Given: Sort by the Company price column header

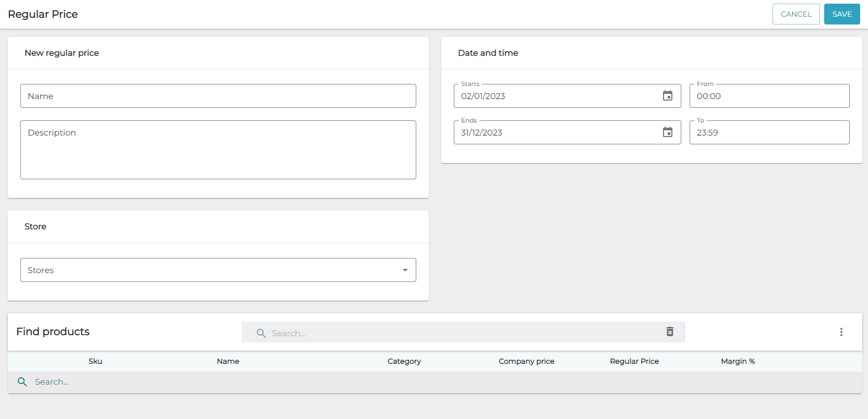Looking at the screenshot, I should [526, 361].
